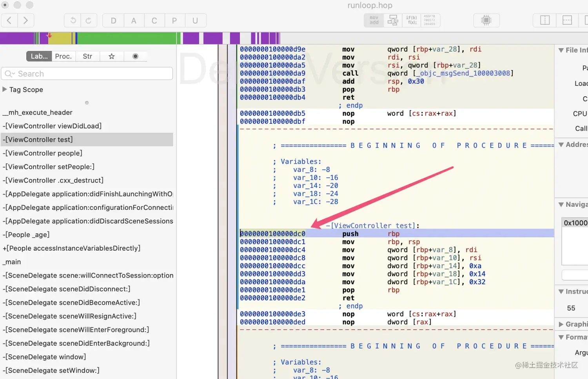Click the CPU chip icon in toolbar
588x379 pixels.
tap(486, 20)
